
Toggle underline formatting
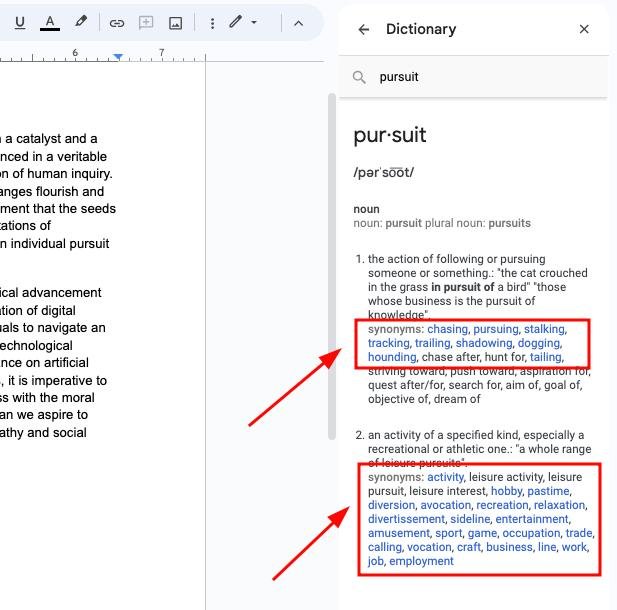coord(20,23)
